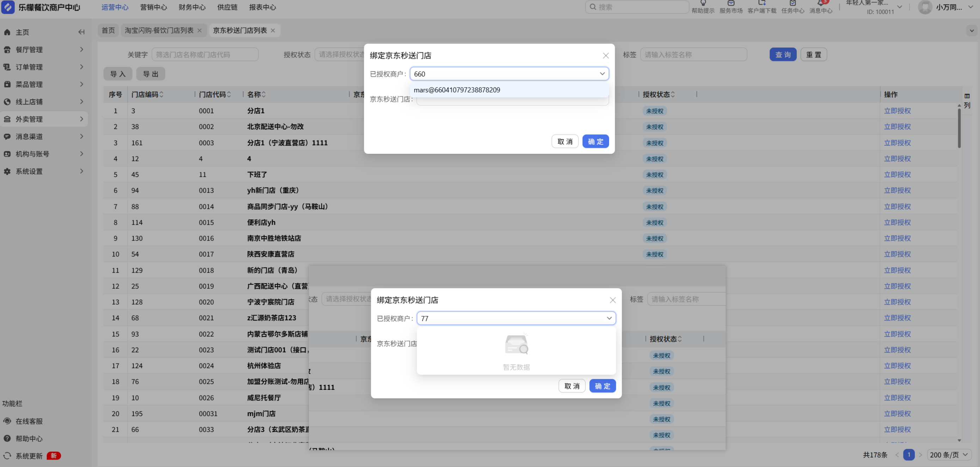Click the 订单管理 sidebar icon

pos(7,67)
